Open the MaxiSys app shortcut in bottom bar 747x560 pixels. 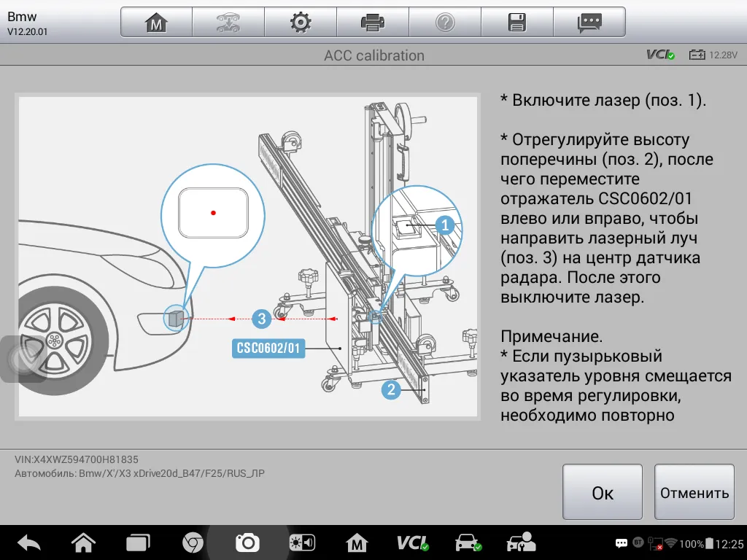357,542
